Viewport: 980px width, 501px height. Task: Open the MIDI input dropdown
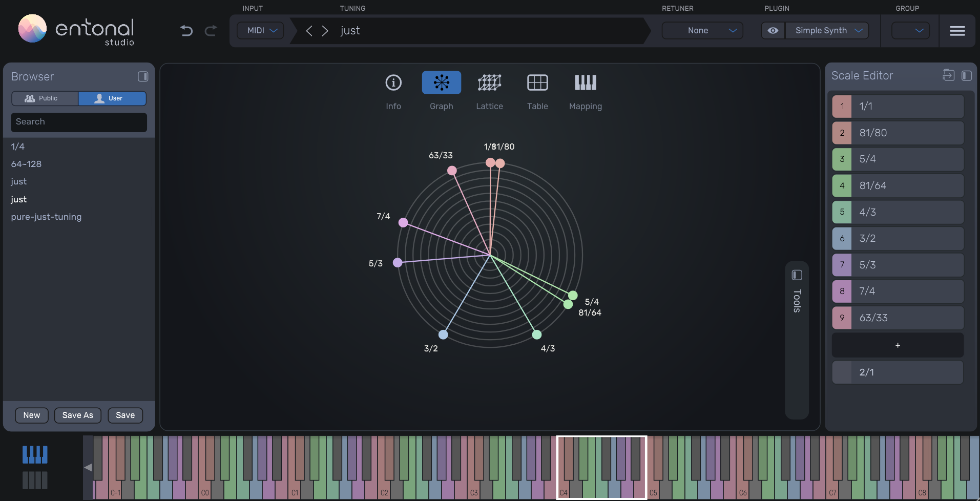[260, 30]
